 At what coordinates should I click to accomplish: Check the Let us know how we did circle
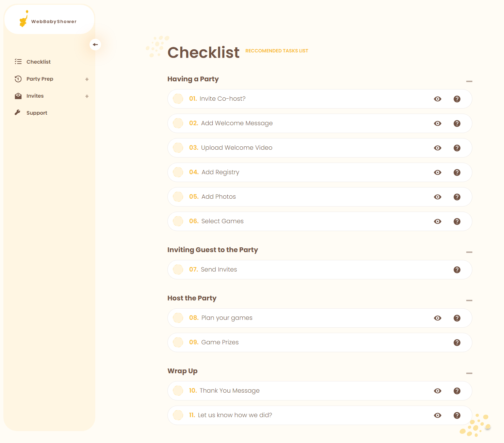[x=178, y=415]
